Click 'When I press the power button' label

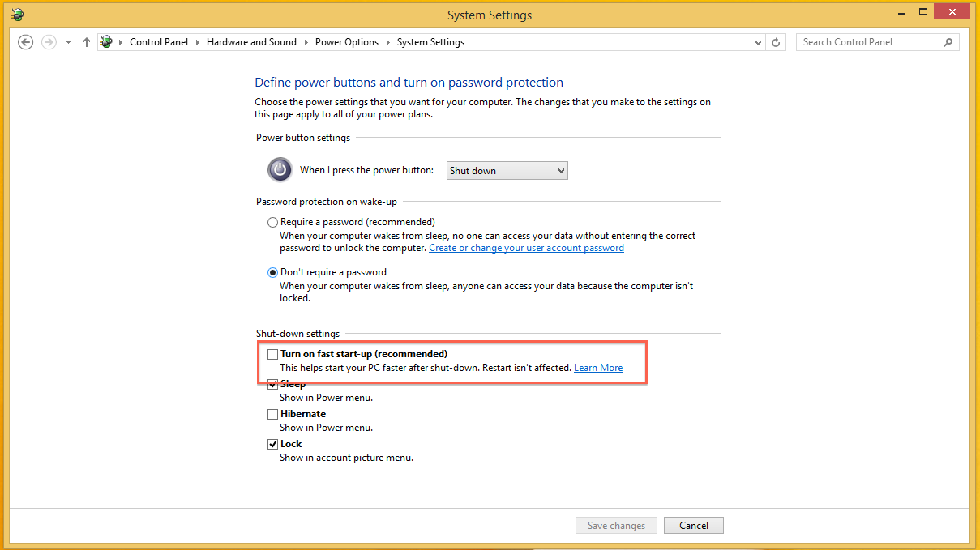367,170
